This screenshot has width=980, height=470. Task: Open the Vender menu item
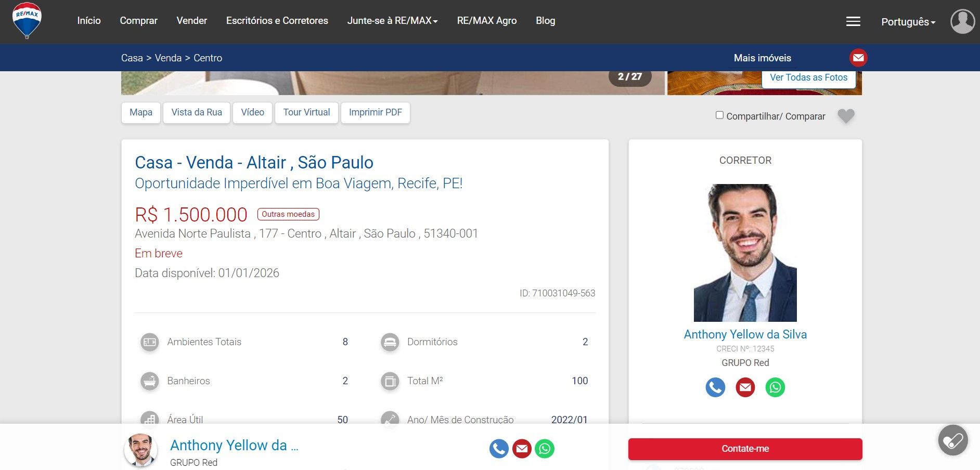click(x=192, y=21)
